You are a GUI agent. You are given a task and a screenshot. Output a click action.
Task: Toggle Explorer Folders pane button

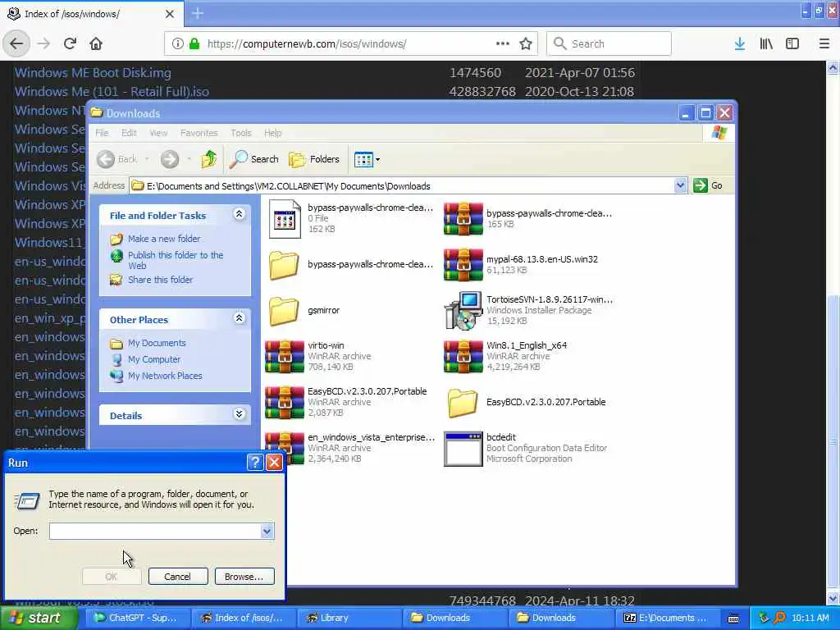click(314, 159)
